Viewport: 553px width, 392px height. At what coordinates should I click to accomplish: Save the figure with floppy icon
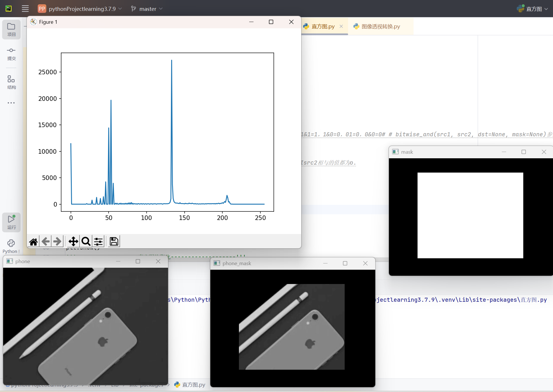pos(114,242)
